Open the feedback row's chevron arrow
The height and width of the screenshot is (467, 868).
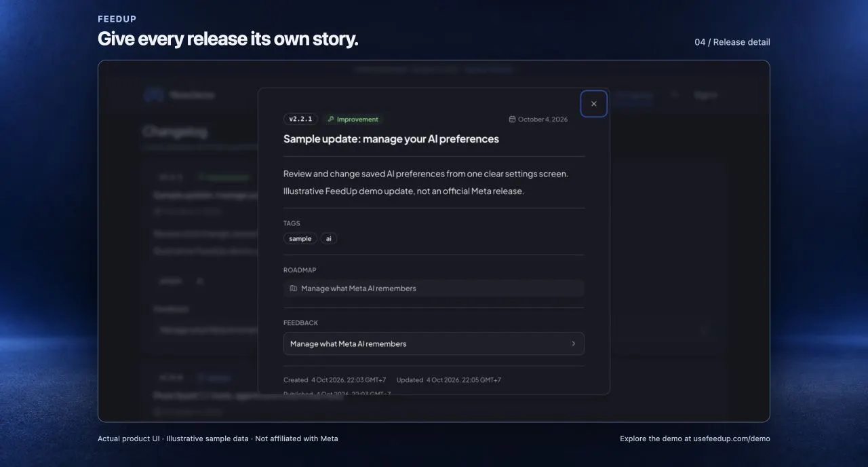point(573,343)
